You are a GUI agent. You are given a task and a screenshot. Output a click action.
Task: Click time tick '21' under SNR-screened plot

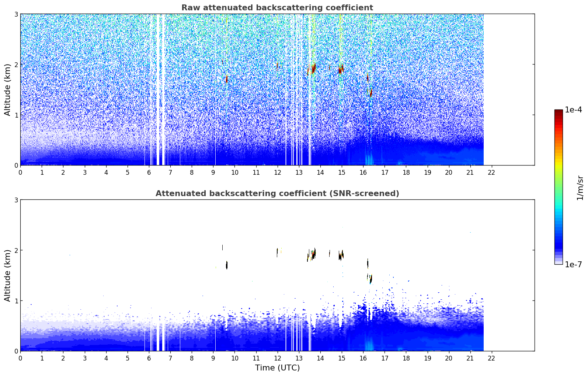pyautogui.click(x=470, y=358)
